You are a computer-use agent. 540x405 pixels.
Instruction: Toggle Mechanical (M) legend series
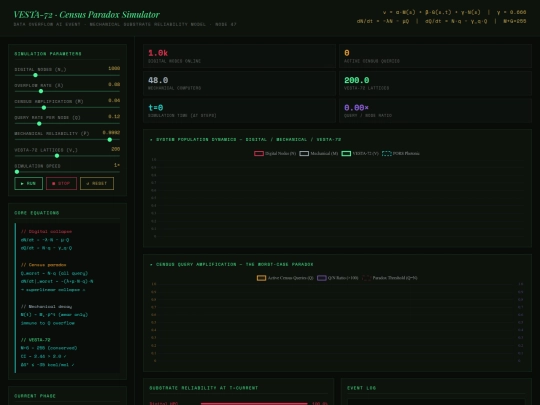319,154
